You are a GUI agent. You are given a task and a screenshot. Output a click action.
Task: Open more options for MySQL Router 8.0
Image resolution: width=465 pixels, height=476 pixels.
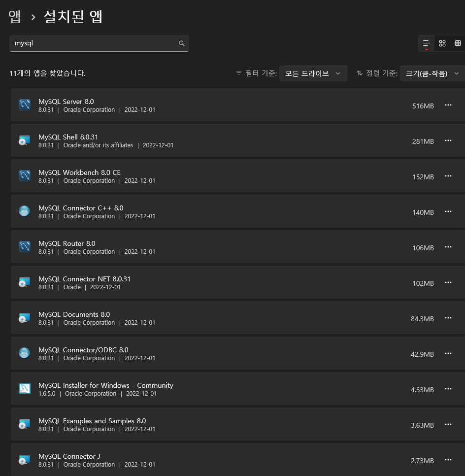tap(448, 247)
